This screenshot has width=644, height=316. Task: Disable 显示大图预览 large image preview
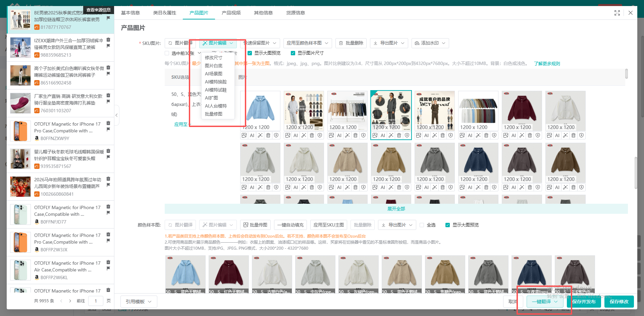pyautogui.click(x=250, y=53)
